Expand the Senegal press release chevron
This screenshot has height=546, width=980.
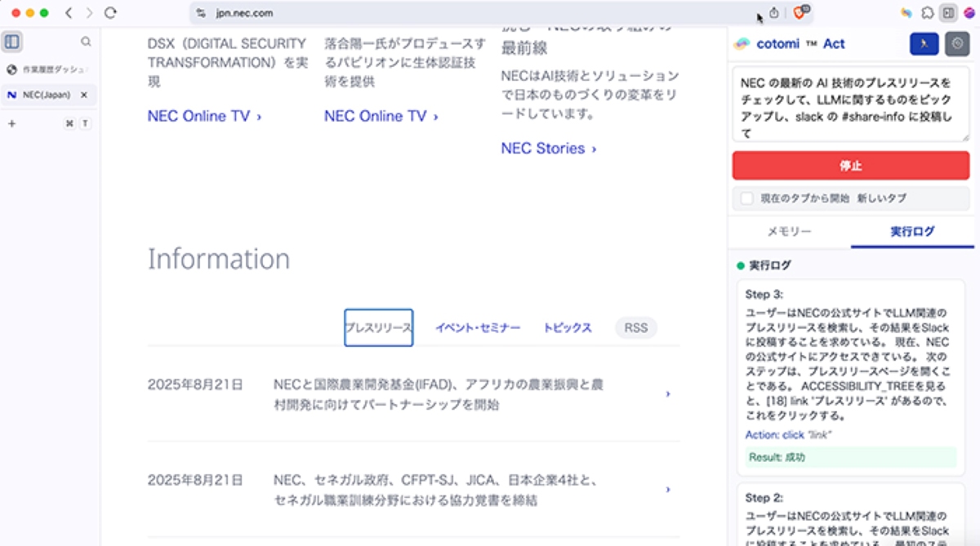668,490
